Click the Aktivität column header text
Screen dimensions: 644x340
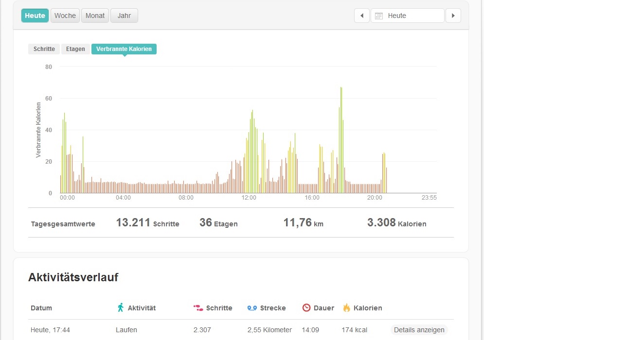(x=142, y=308)
